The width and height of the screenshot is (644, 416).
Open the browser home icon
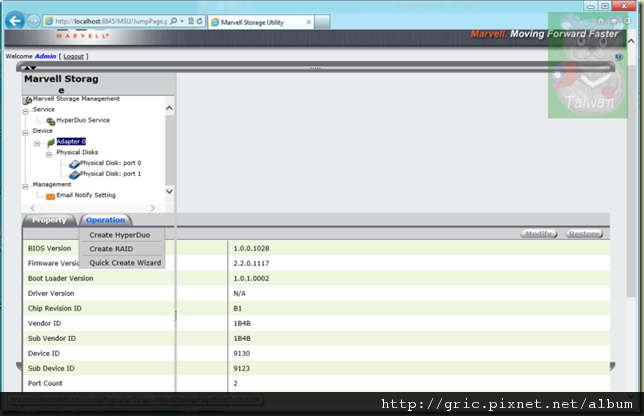pos(601,21)
